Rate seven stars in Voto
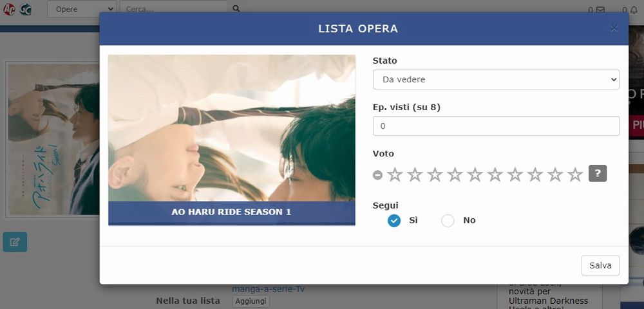The height and width of the screenshot is (309, 644). tap(515, 174)
